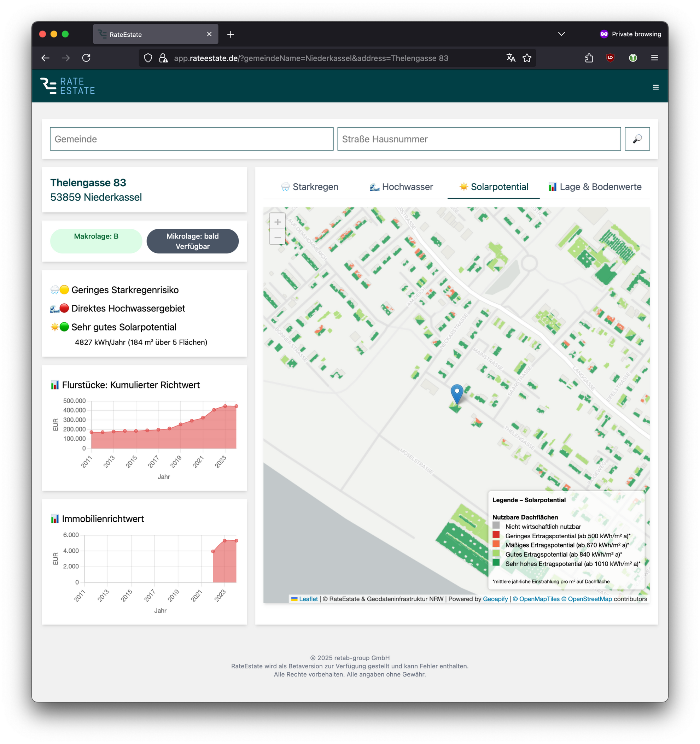Click the Mikrolage bald Verfügbar badge
The image size is (700, 744).
pos(192,241)
